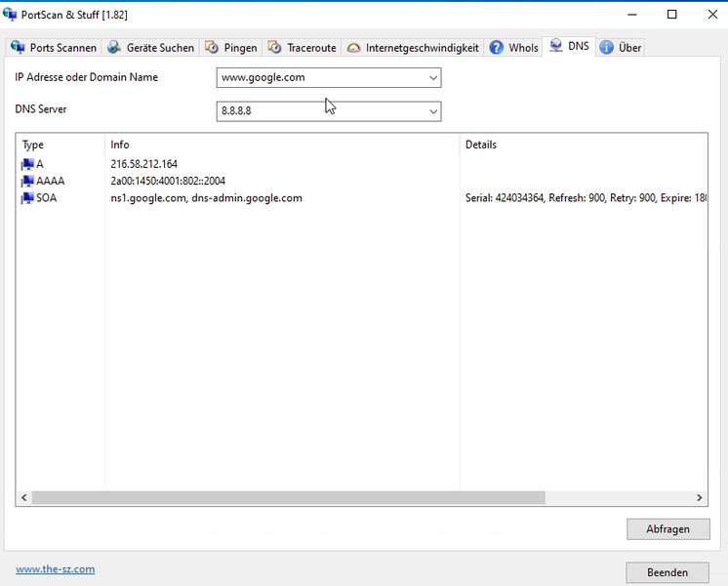Sort by the Type column header
The image size is (728, 586).
59,145
